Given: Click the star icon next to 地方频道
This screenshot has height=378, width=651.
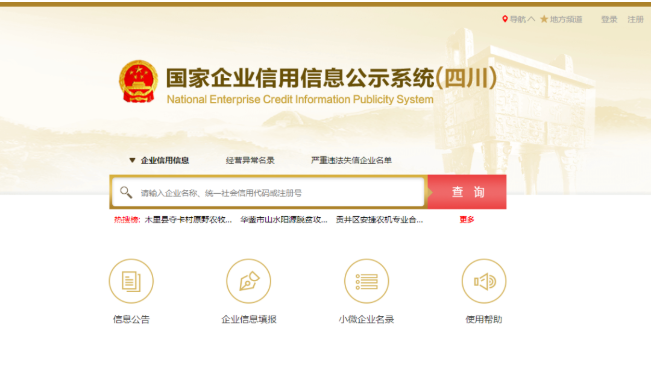Looking at the screenshot, I should click(544, 19).
